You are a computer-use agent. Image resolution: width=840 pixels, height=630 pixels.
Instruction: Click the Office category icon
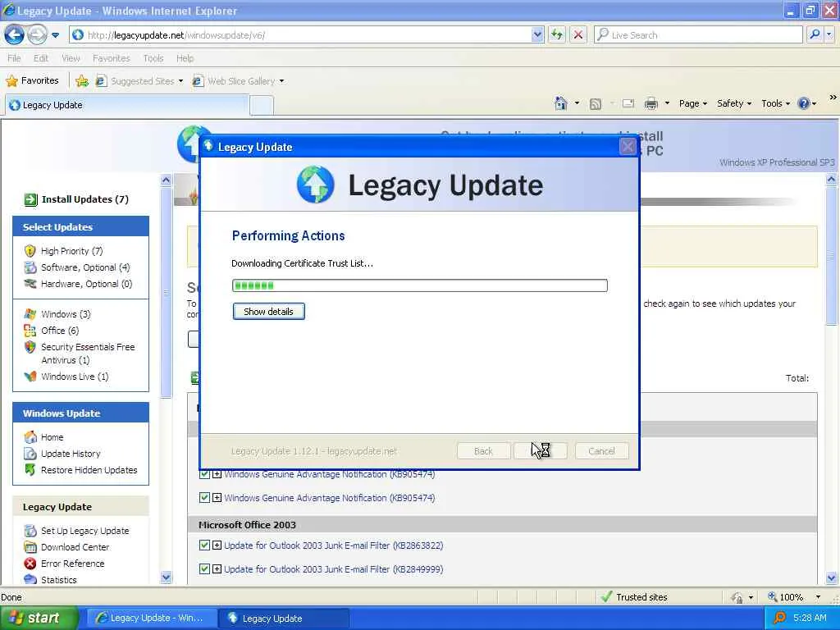30,331
